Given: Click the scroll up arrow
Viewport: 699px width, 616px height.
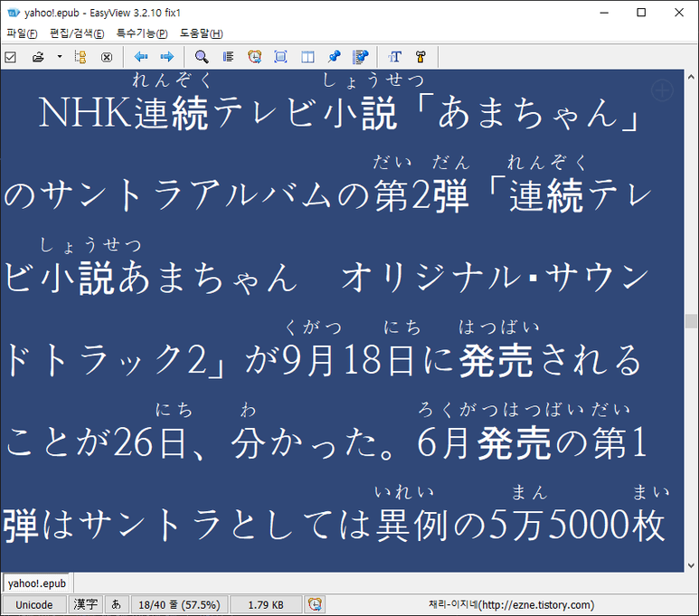Looking at the screenshot, I should pyautogui.click(x=692, y=77).
